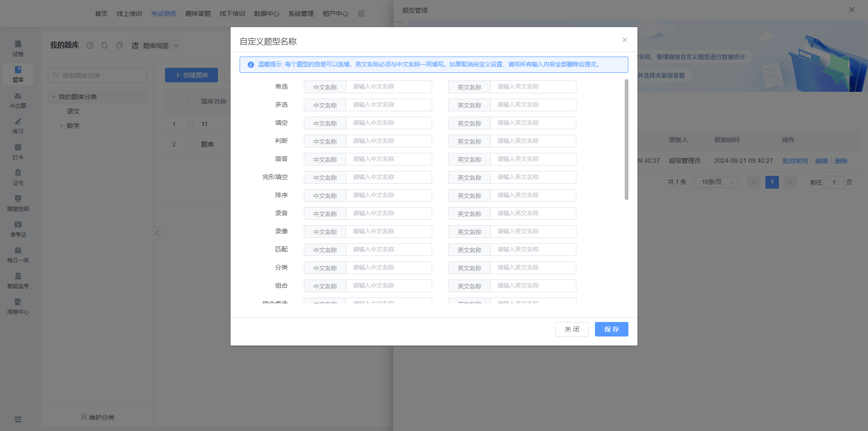The width and height of the screenshot is (868, 431).
Task: Open the 证书 sidebar icon
Action: pyautogui.click(x=18, y=177)
